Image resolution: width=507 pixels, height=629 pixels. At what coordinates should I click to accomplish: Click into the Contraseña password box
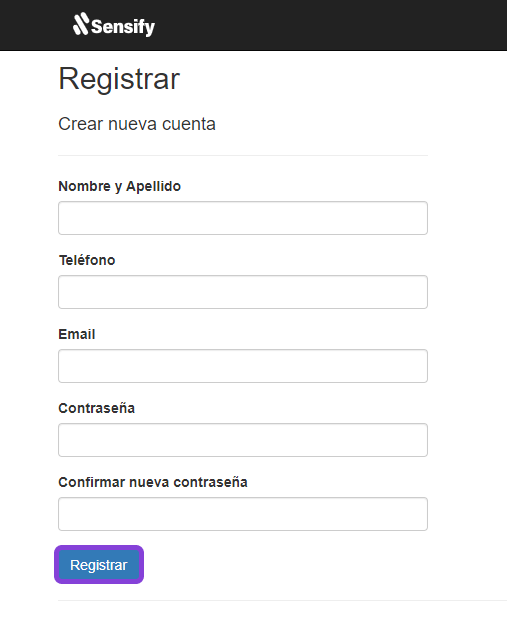(243, 440)
